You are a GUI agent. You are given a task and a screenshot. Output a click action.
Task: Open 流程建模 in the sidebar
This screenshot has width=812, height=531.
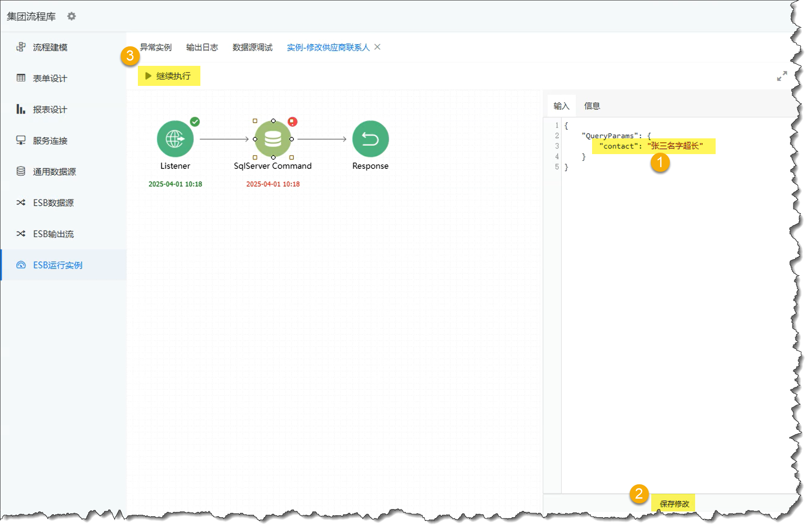click(50, 47)
